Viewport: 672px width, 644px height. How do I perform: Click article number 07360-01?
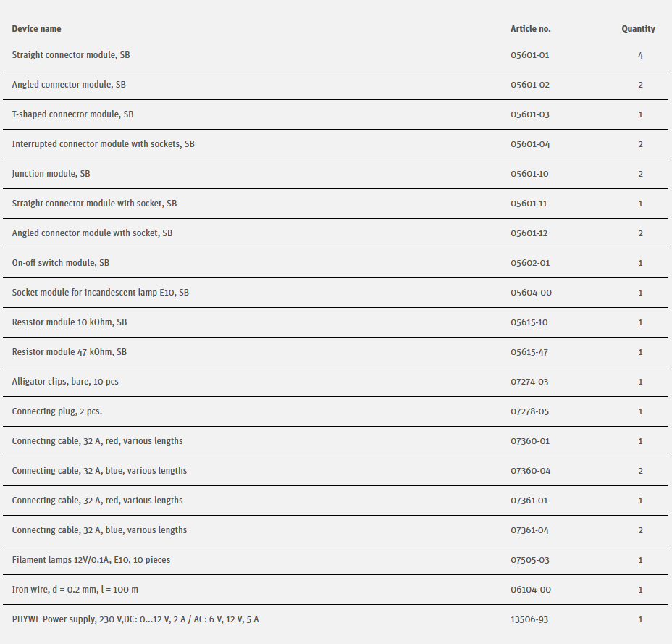click(x=530, y=441)
